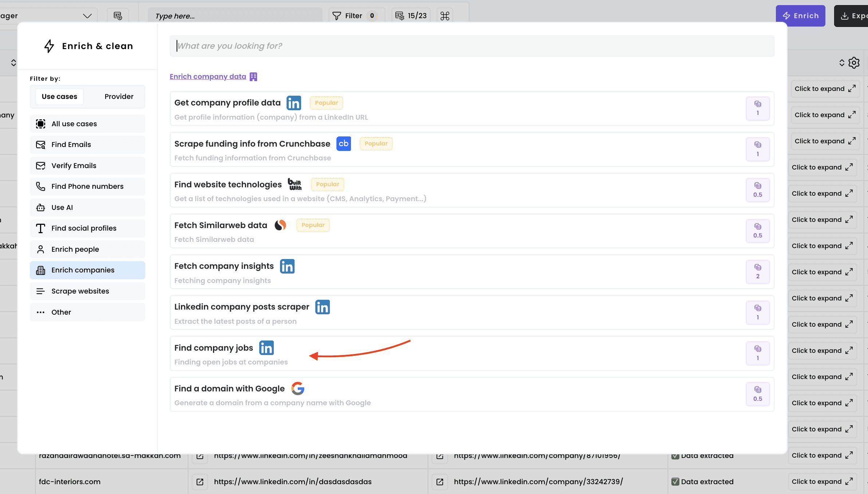868x494 pixels.
Task: Click the Similarweb logo icon
Action: pyautogui.click(x=280, y=225)
